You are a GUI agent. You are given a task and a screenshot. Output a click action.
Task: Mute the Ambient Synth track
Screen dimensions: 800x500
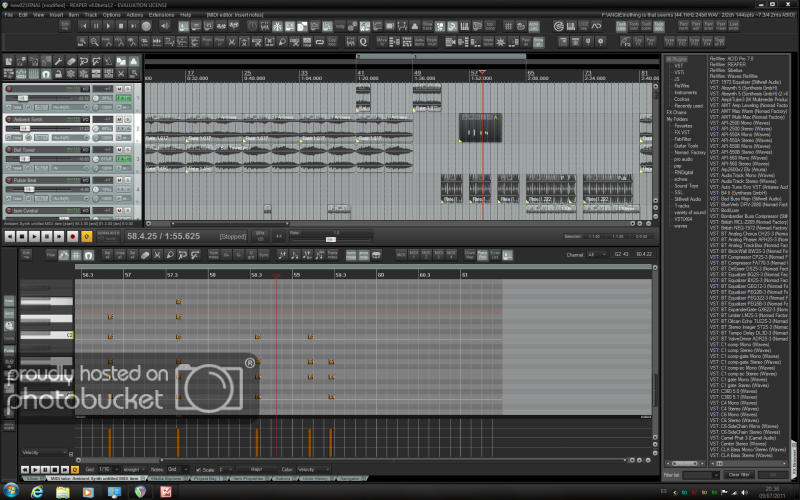pyautogui.click(x=118, y=120)
